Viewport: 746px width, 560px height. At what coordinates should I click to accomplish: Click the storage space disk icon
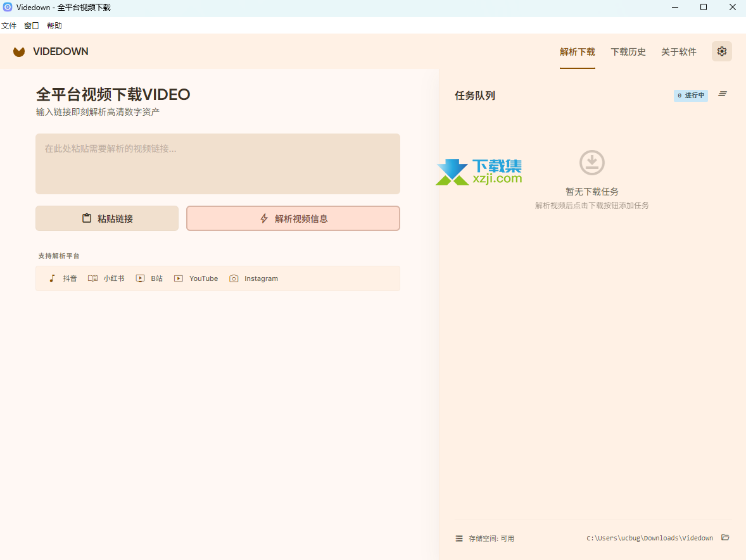[459, 538]
